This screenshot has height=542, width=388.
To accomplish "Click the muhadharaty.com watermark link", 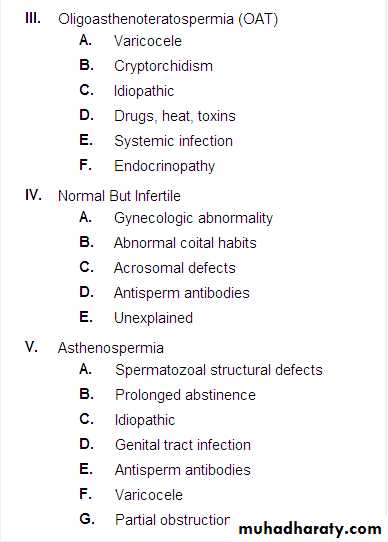I will [310, 529].
